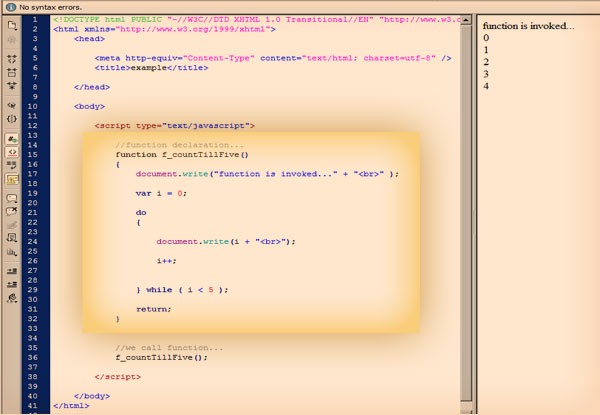
Task: Click the Expand All code icon
Action: (x=12, y=85)
